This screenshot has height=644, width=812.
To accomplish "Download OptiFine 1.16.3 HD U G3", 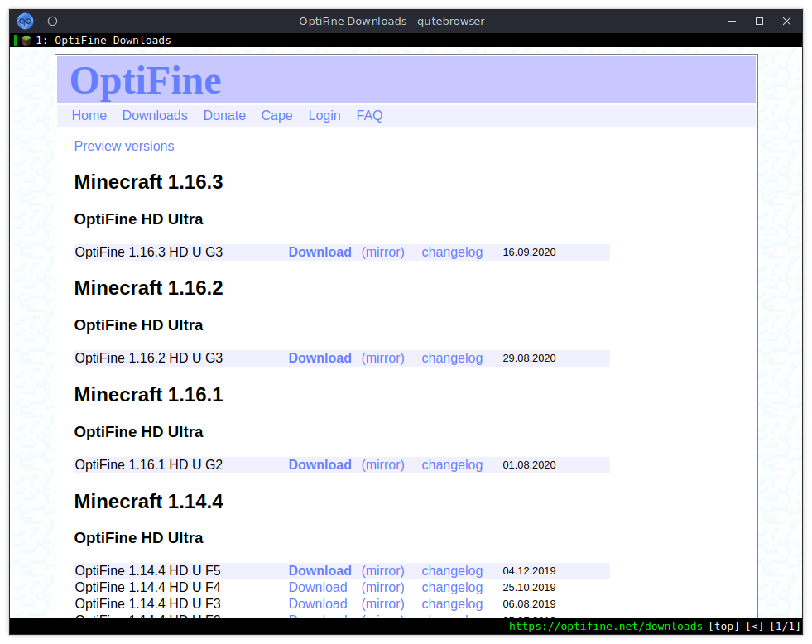I will click(320, 252).
